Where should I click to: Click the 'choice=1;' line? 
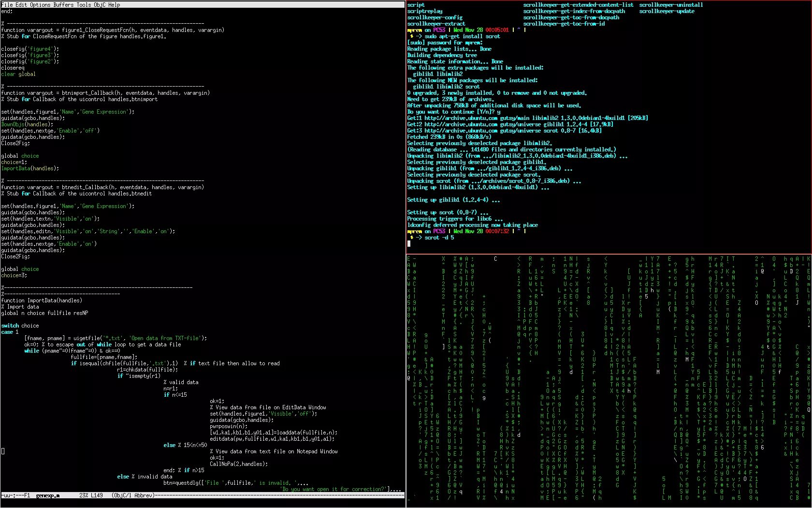[14, 162]
